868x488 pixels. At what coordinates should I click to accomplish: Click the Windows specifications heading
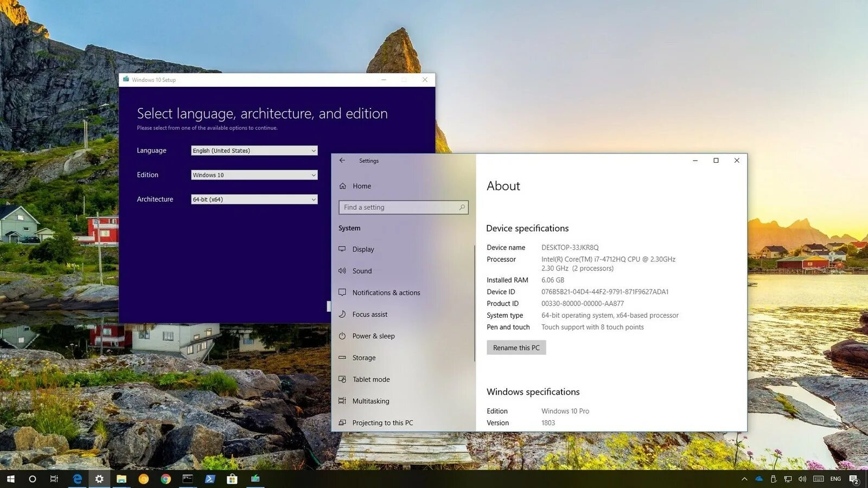[x=533, y=392]
